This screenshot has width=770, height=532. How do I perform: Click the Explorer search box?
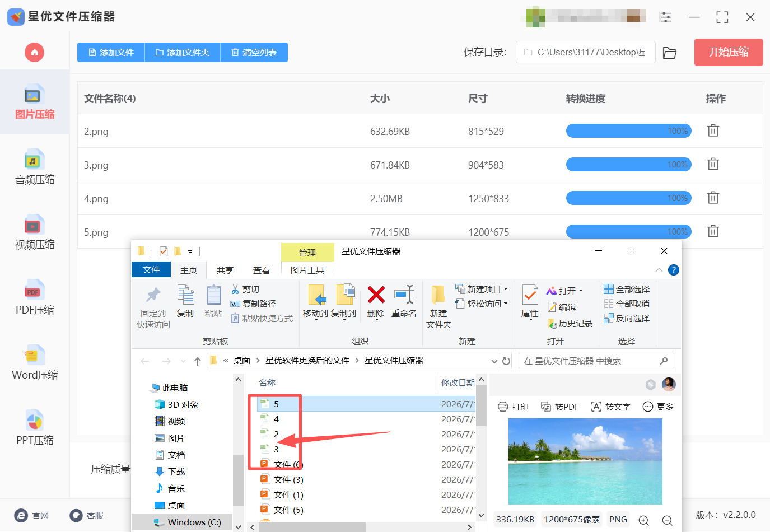pos(596,361)
